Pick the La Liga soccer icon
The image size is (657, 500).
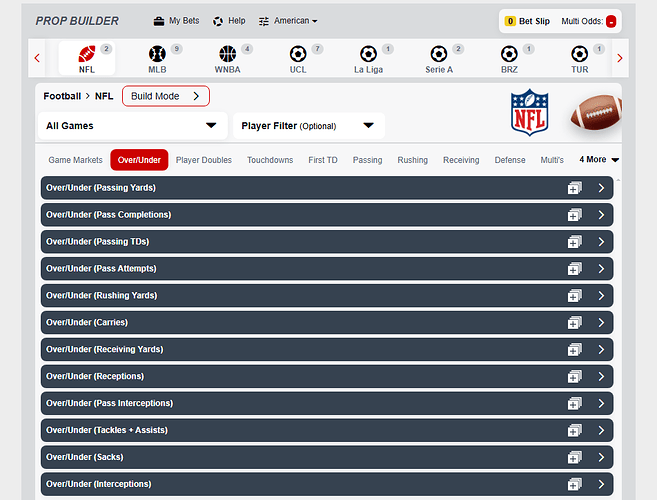click(x=368, y=54)
